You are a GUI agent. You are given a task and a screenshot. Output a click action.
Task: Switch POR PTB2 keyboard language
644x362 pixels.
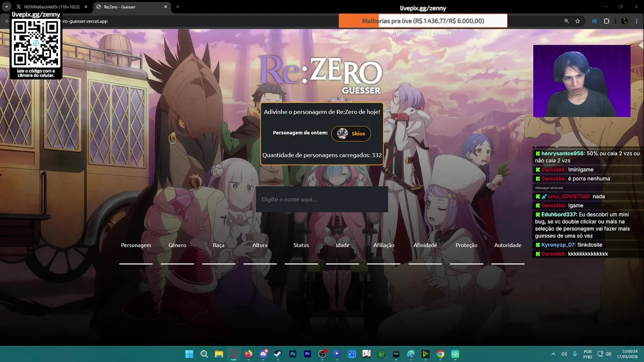588,354
